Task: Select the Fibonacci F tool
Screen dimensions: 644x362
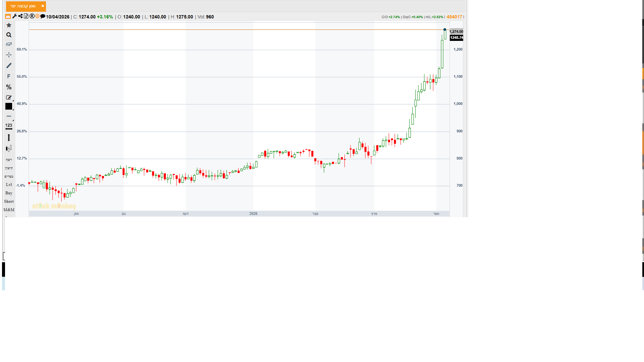Action: coord(9,76)
